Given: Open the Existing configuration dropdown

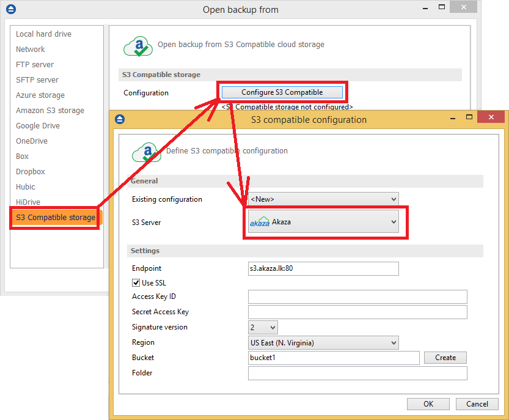Looking at the screenshot, I should (x=323, y=199).
